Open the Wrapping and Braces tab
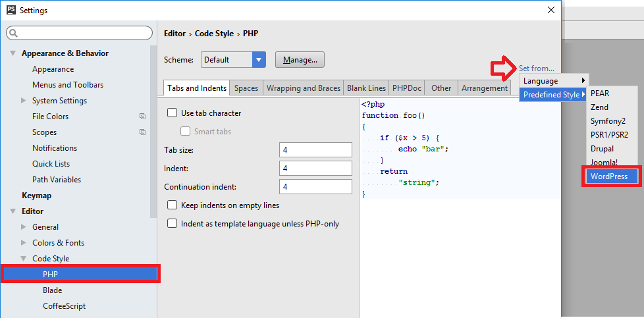644x318 pixels. [x=304, y=88]
